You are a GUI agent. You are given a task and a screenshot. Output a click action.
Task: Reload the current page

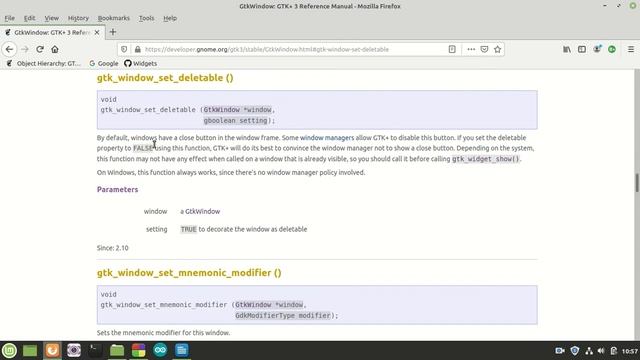click(40, 49)
